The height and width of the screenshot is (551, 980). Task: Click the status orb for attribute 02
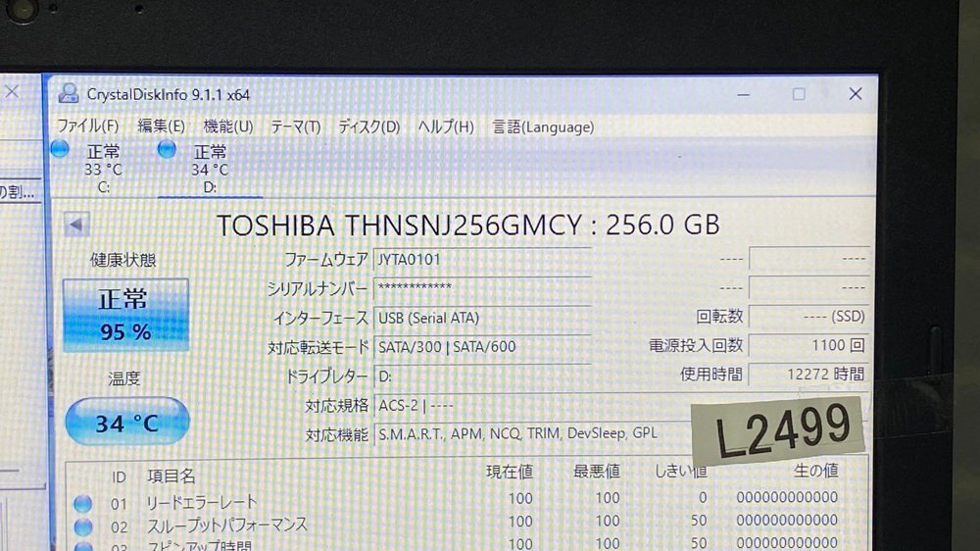[x=83, y=526]
